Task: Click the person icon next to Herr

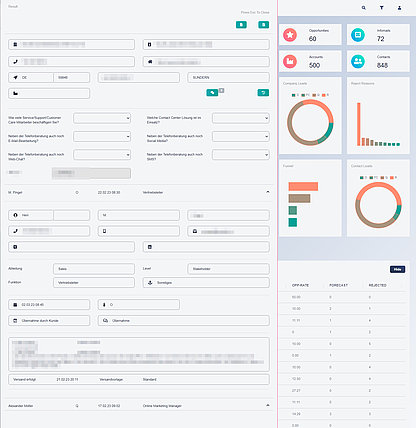Action: 15,215
